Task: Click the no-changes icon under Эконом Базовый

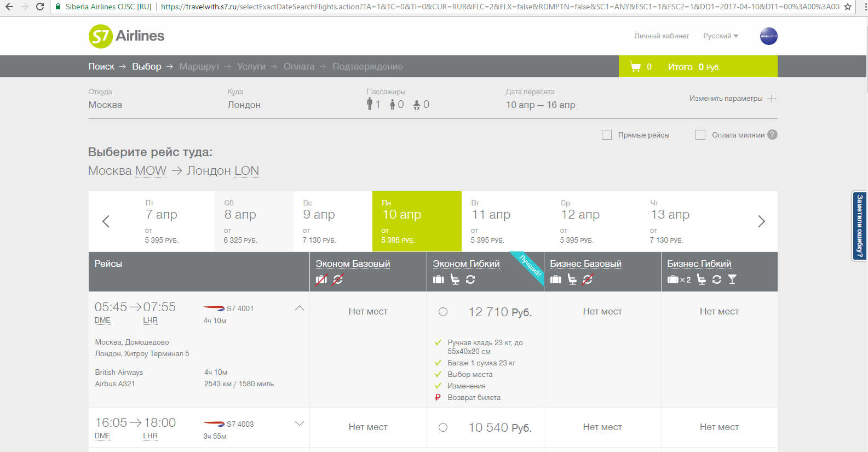Action: 338,279
